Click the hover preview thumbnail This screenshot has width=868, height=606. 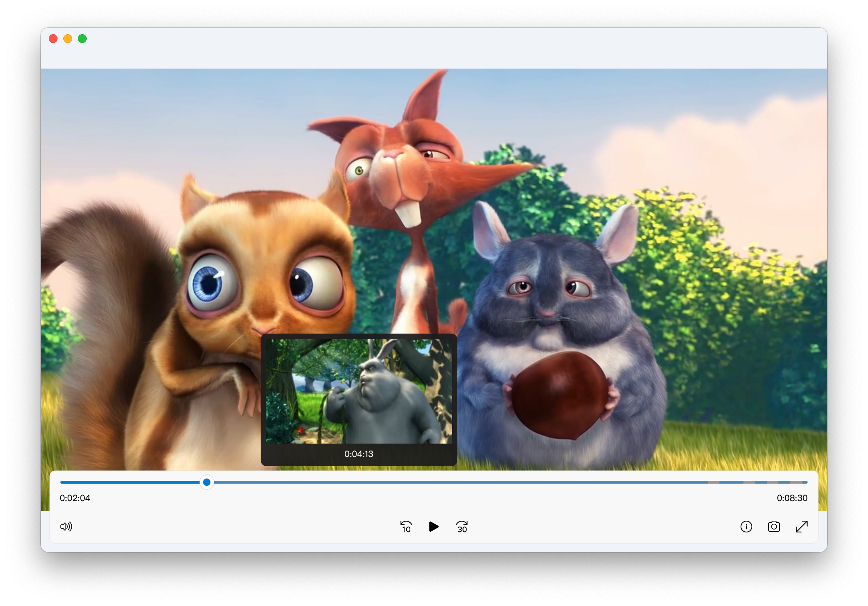click(x=359, y=391)
